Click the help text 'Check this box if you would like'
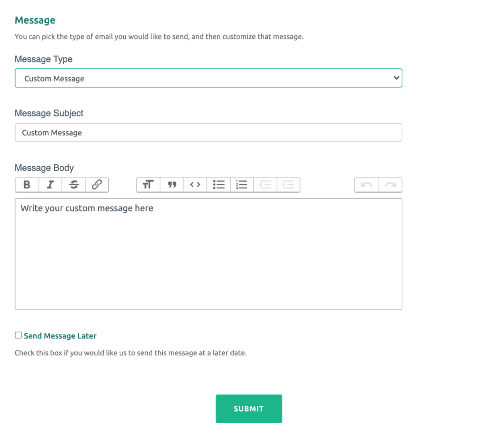The height and width of the screenshot is (448, 498). pos(131,353)
